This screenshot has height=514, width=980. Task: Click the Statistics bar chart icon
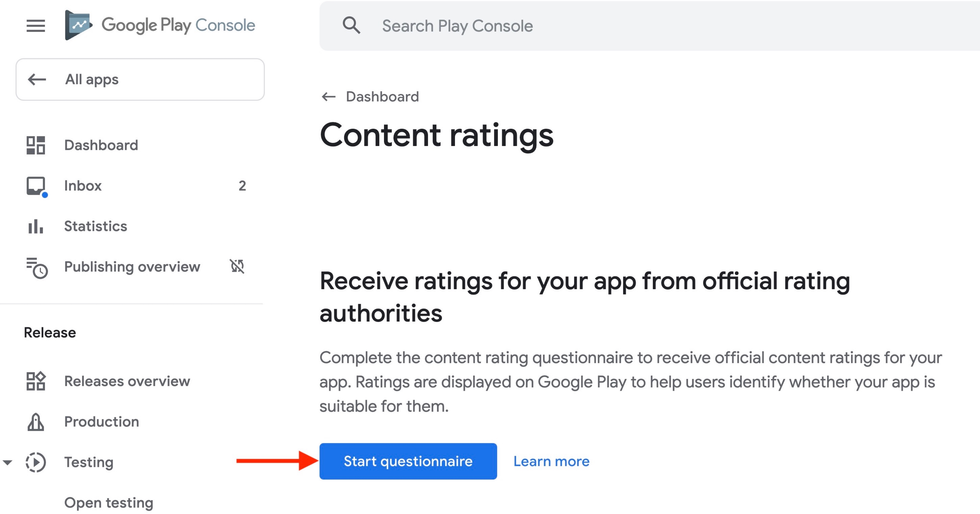pos(36,227)
